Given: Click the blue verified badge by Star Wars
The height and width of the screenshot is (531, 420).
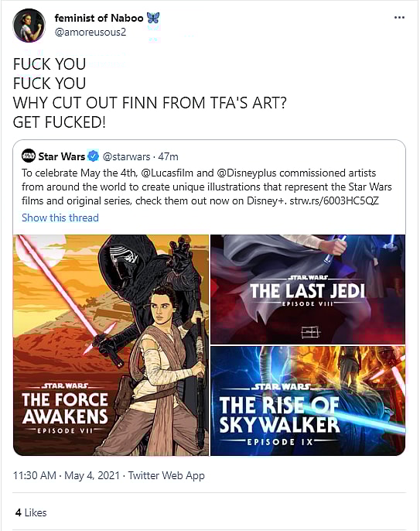Looking at the screenshot, I should (x=94, y=156).
